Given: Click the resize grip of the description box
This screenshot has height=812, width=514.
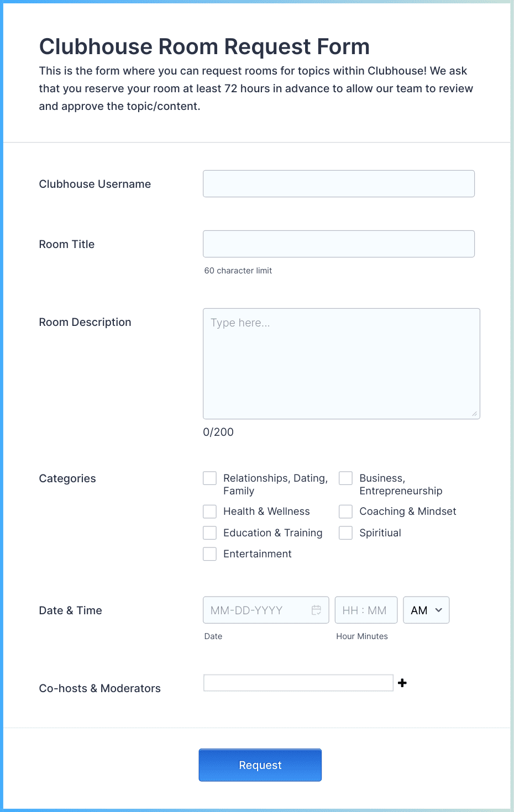Looking at the screenshot, I should coord(474,414).
